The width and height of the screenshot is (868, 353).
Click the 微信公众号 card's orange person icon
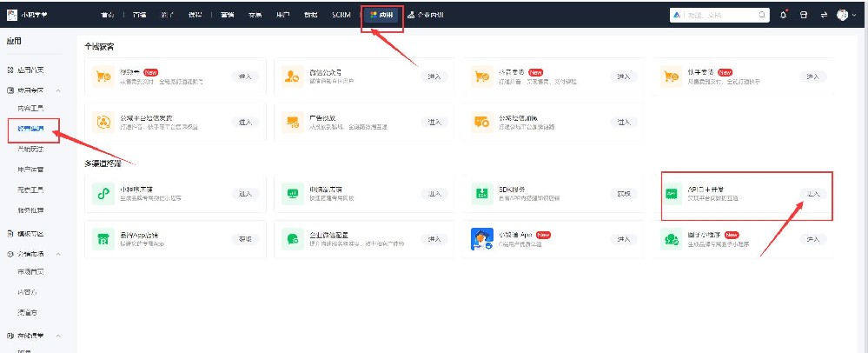click(x=291, y=77)
